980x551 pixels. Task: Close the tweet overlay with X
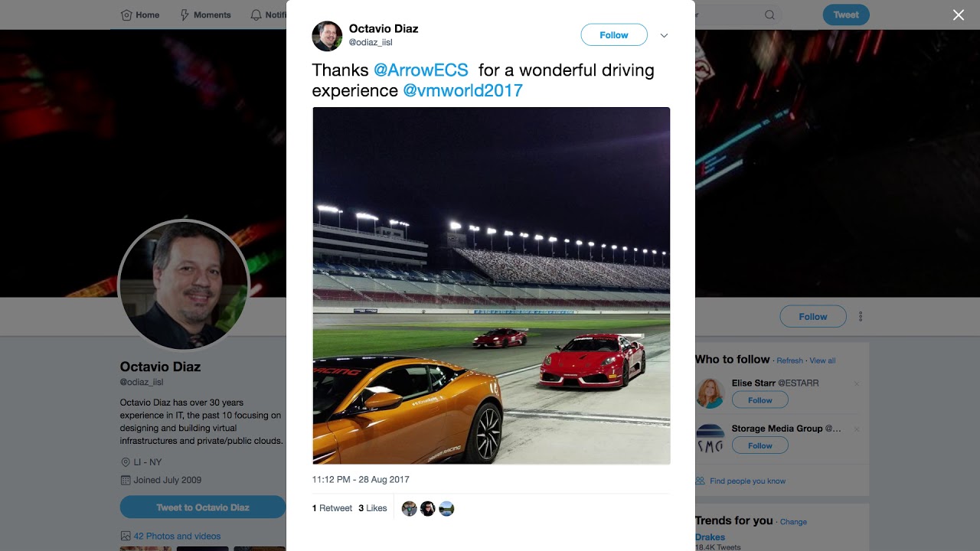click(958, 15)
